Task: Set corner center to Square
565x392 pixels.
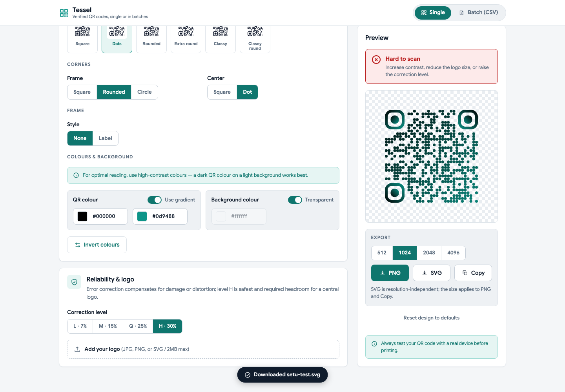Action: [222, 92]
